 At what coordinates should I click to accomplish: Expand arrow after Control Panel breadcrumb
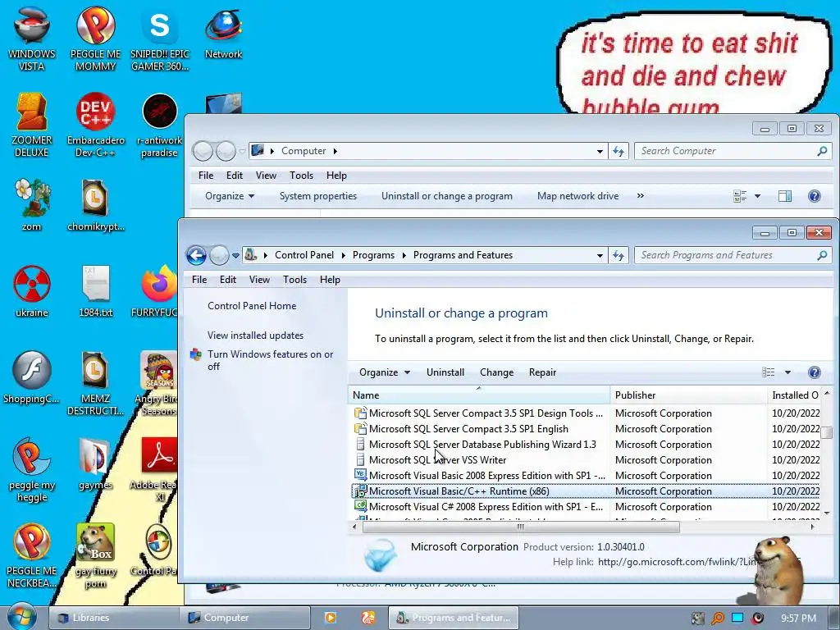click(344, 256)
